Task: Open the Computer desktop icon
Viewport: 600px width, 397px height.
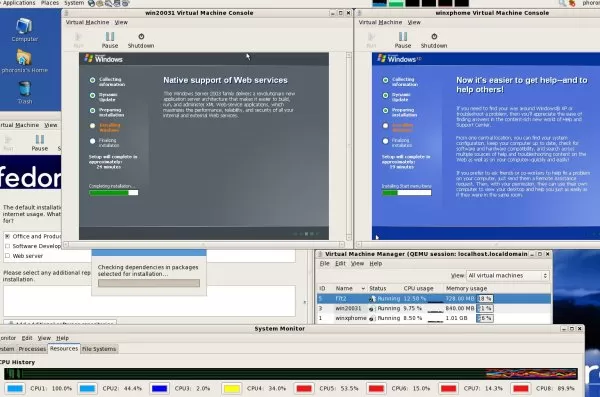Action: [24, 29]
